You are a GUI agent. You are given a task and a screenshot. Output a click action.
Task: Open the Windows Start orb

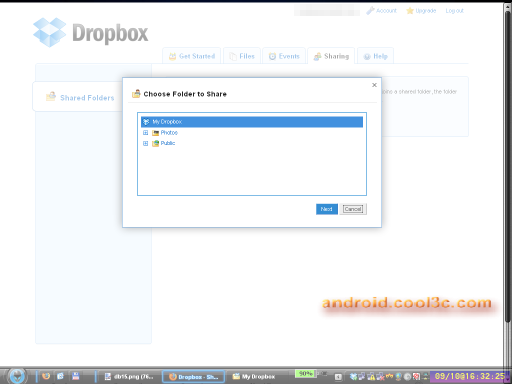click(17, 376)
